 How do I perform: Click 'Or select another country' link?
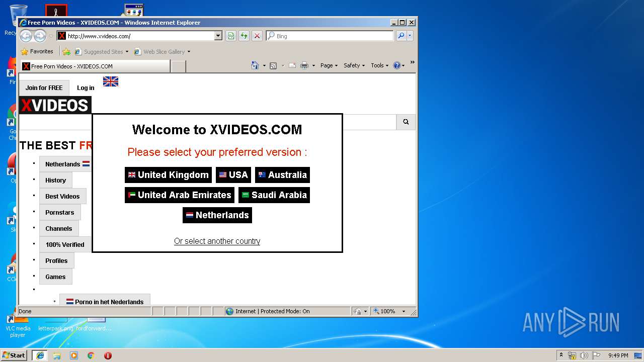click(217, 241)
